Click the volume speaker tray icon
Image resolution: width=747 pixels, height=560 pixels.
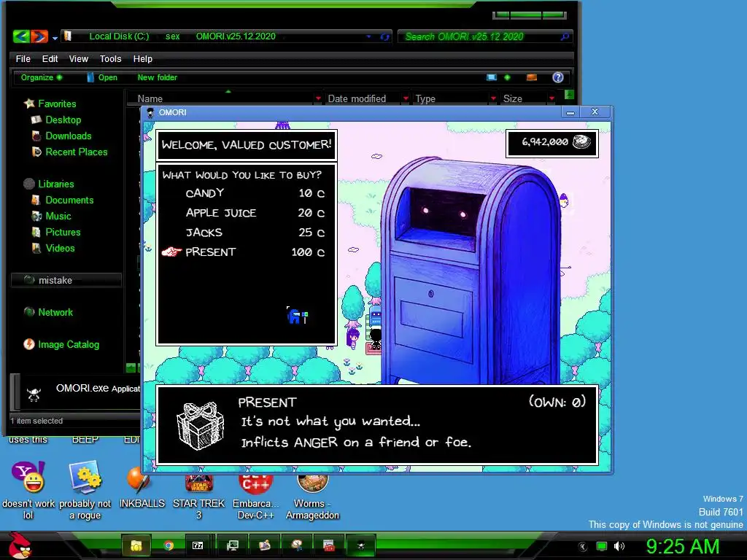[619, 546]
